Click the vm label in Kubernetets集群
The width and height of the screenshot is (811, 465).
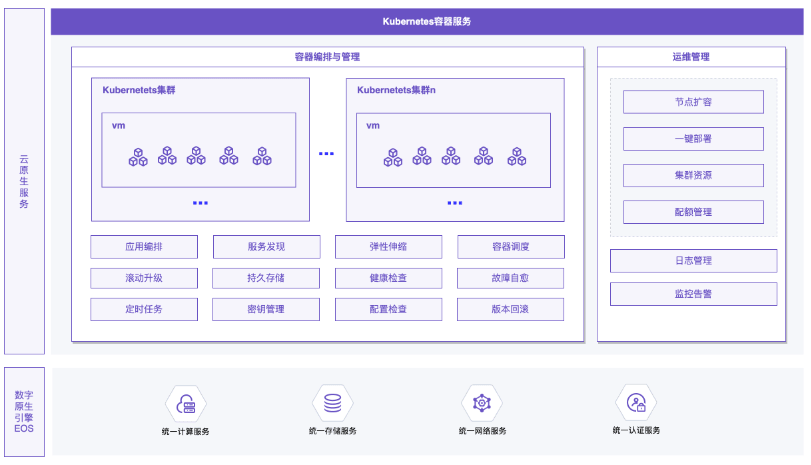click(x=118, y=126)
